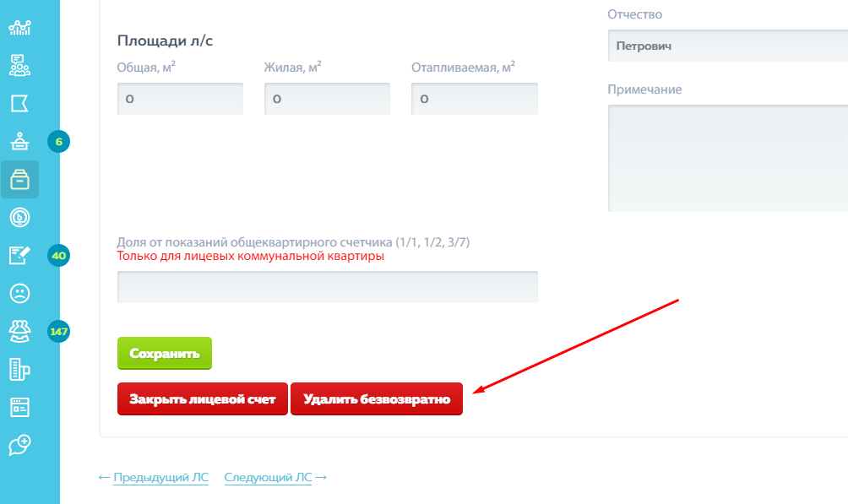Click the red Только для лицевых коммунальной квартиры text
This screenshot has height=504, width=848.
tap(250, 256)
